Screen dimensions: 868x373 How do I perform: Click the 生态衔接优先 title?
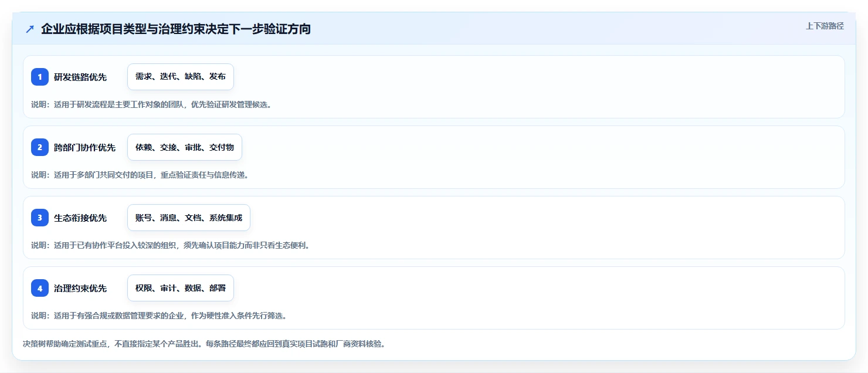pos(80,218)
